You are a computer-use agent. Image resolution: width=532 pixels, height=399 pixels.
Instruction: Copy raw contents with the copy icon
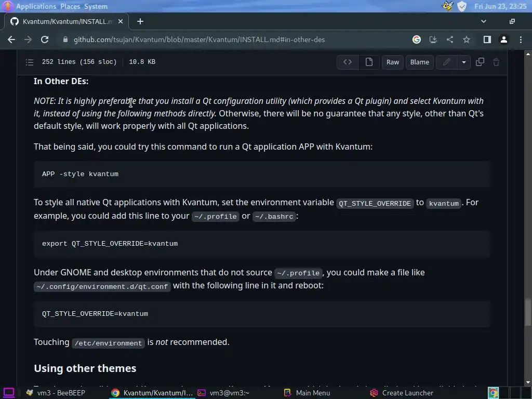(x=480, y=62)
